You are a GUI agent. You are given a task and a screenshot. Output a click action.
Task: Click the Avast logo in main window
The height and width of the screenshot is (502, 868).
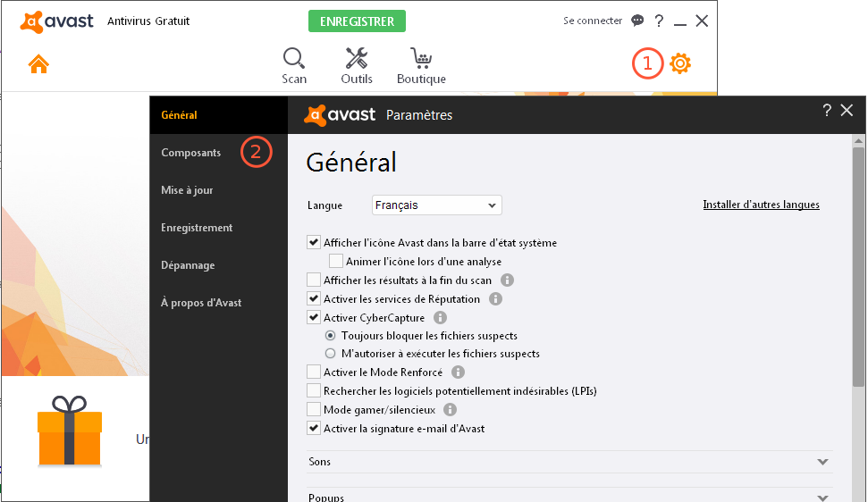57,21
